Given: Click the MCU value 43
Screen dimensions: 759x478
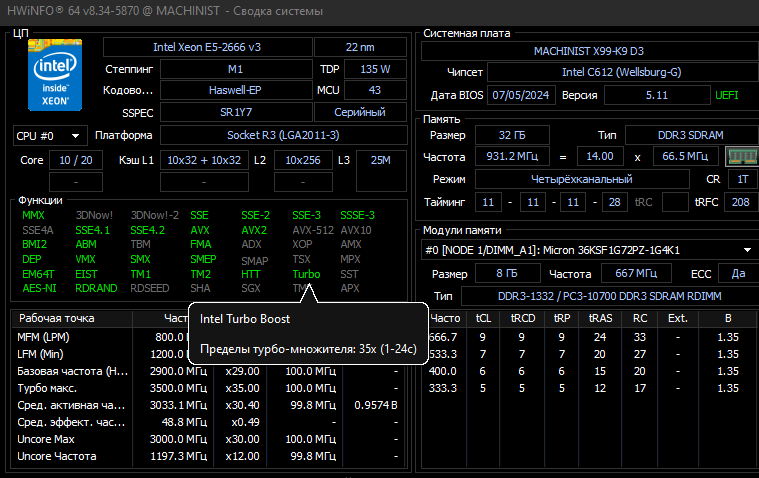Looking at the screenshot, I should coord(375,90).
